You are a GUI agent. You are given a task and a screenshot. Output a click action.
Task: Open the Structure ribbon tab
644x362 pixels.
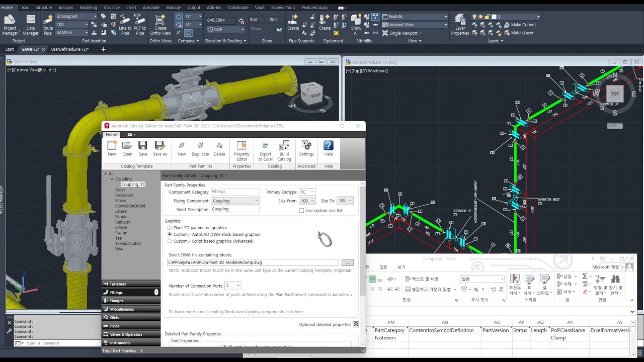pos(44,8)
